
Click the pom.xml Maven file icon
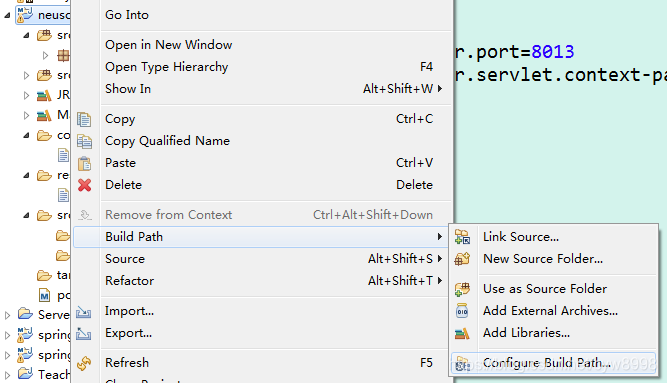click(x=44, y=295)
